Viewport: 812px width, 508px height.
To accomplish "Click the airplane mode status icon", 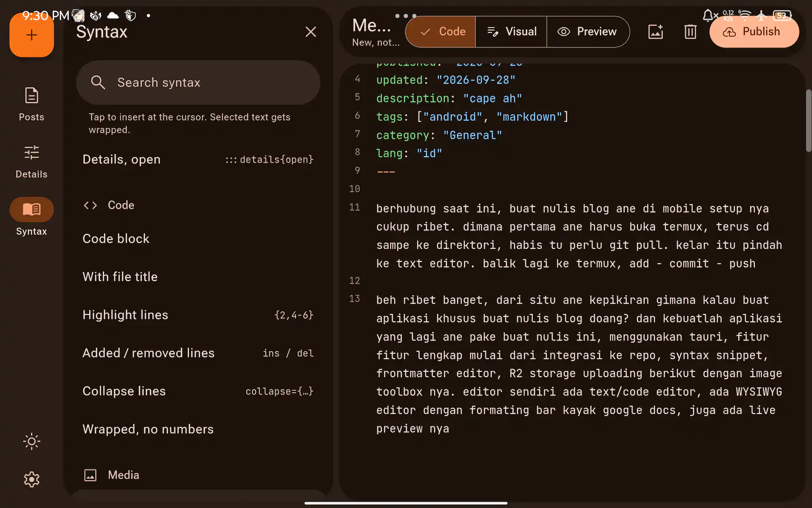I will pos(761,16).
